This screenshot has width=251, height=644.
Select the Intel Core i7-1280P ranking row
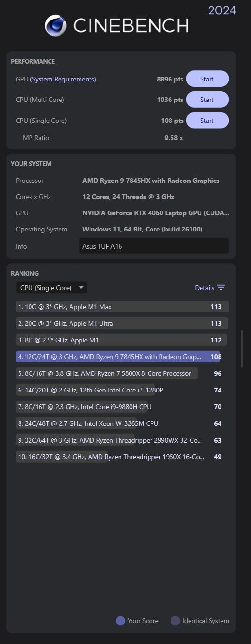[x=122, y=390]
